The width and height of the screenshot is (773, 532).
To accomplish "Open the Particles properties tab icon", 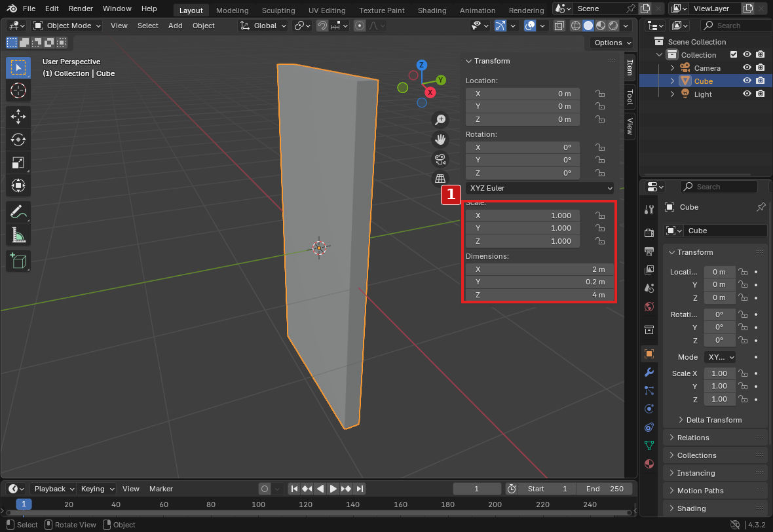I will (649, 390).
